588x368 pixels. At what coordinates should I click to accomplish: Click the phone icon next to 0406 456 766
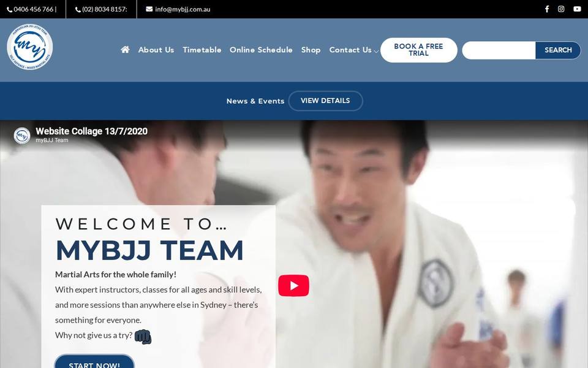coord(9,9)
